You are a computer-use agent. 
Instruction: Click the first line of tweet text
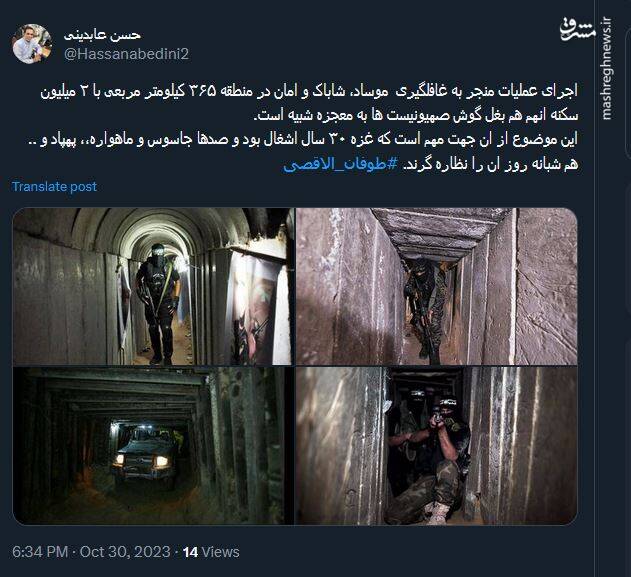coord(309,91)
